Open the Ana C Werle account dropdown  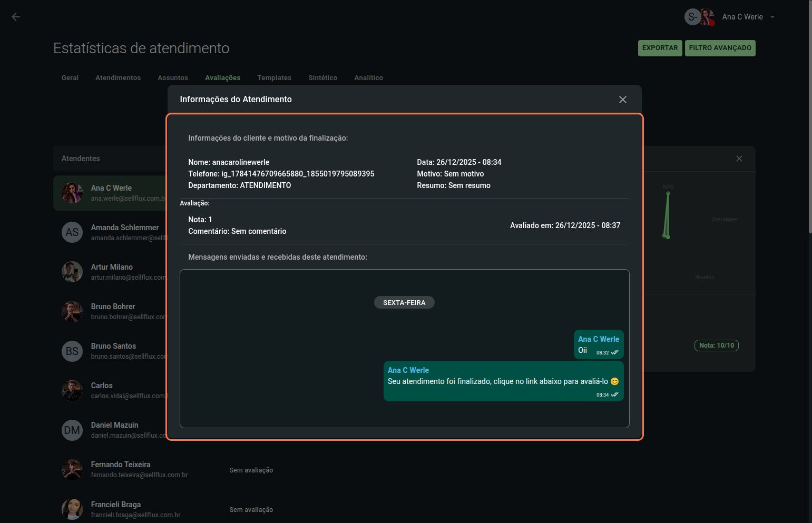coord(772,17)
